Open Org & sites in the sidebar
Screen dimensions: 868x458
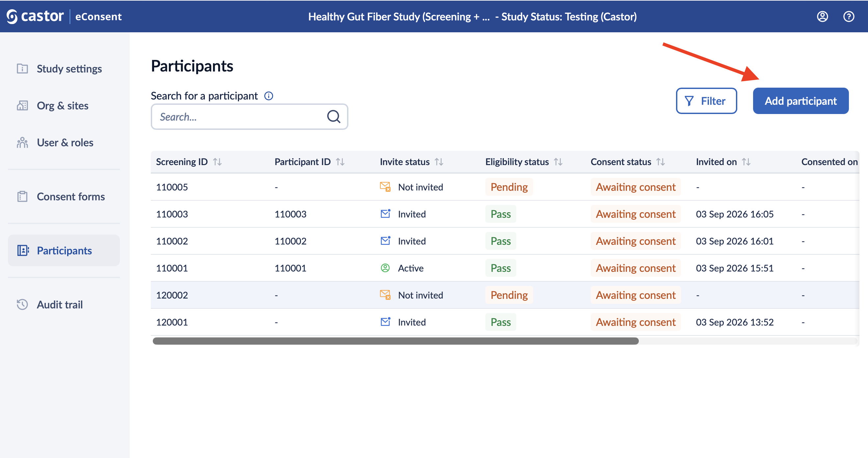click(64, 105)
